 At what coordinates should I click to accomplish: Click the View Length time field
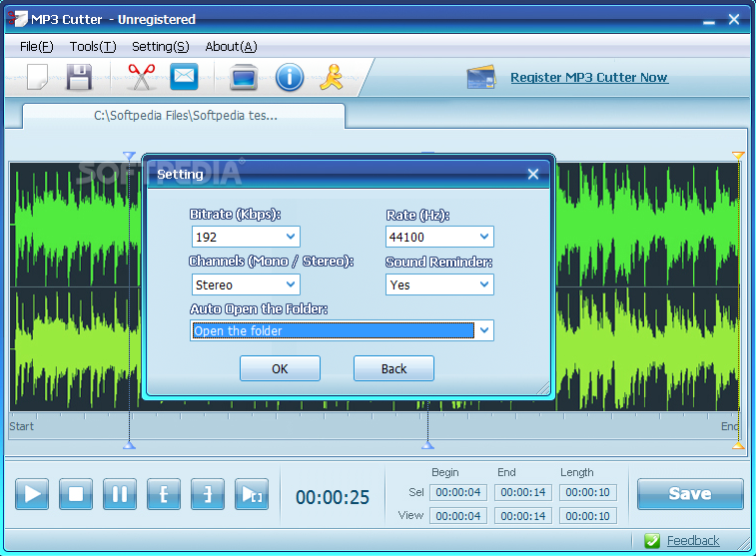click(x=588, y=516)
